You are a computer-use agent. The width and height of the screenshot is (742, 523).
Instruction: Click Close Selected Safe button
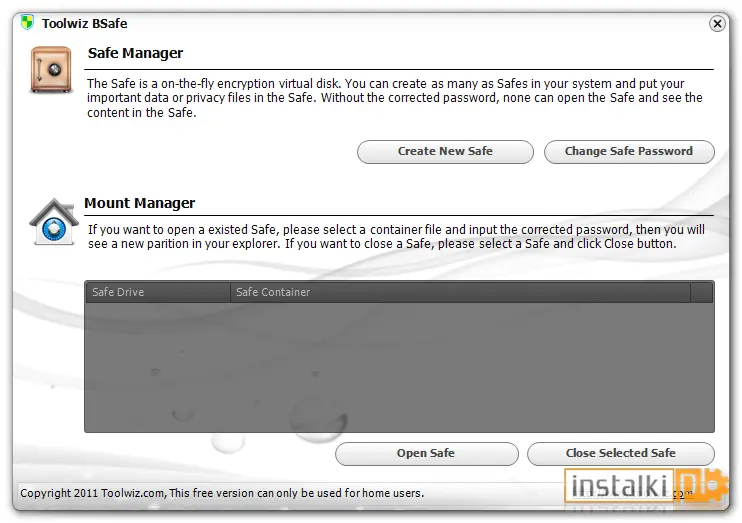point(620,453)
